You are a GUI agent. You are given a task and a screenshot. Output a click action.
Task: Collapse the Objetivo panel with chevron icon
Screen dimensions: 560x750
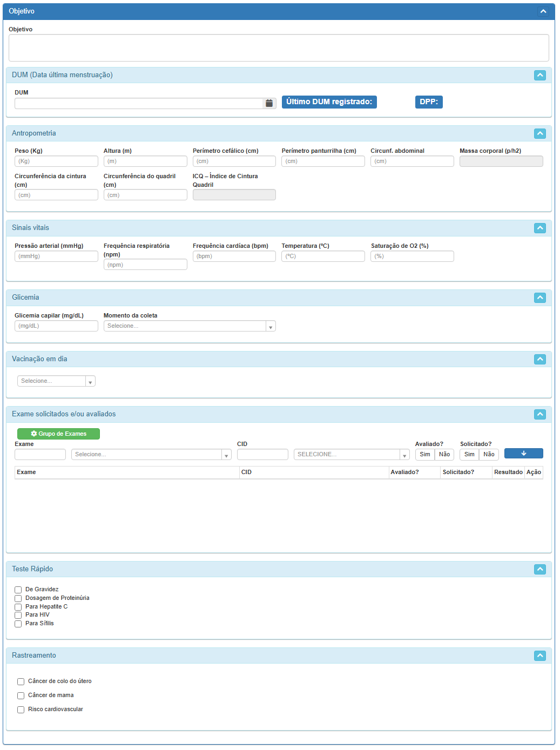(543, 11)
